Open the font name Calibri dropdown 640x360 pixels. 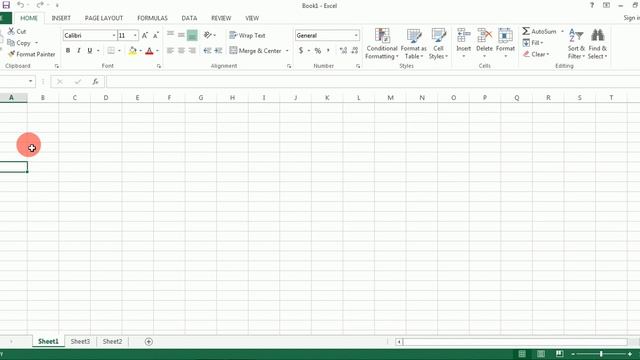114,36
